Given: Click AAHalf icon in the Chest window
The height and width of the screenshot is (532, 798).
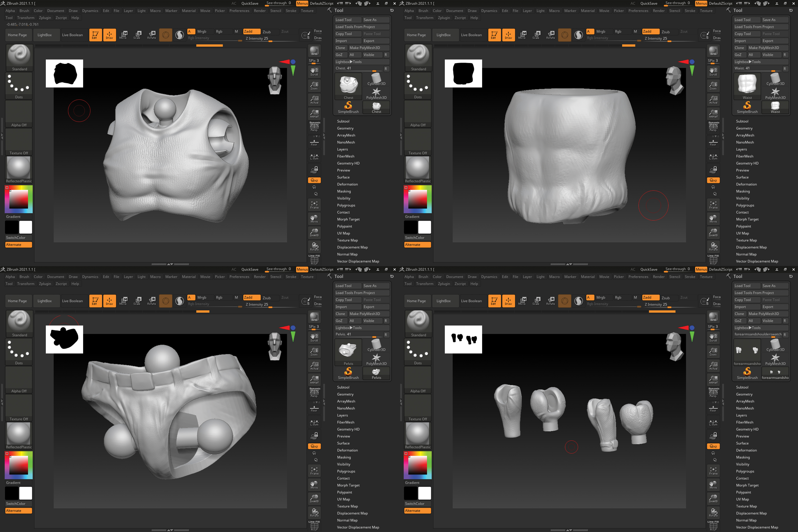Looking at the screenshot, I should (314, 113).
